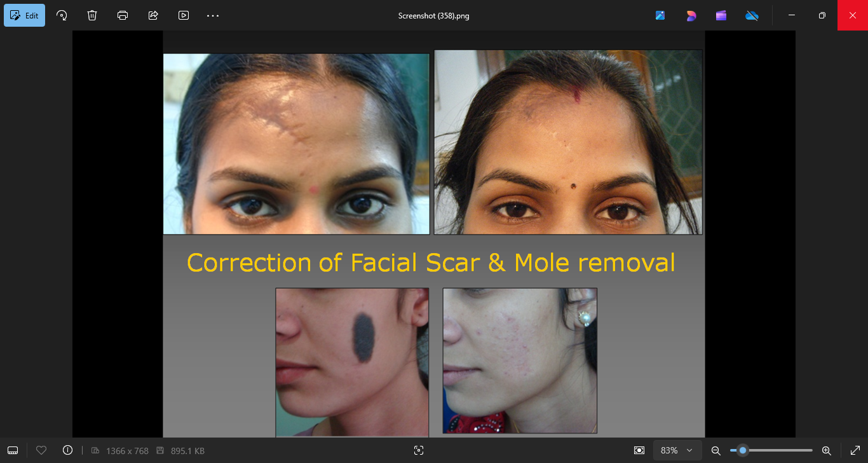Show file info panel

[68, 450]
